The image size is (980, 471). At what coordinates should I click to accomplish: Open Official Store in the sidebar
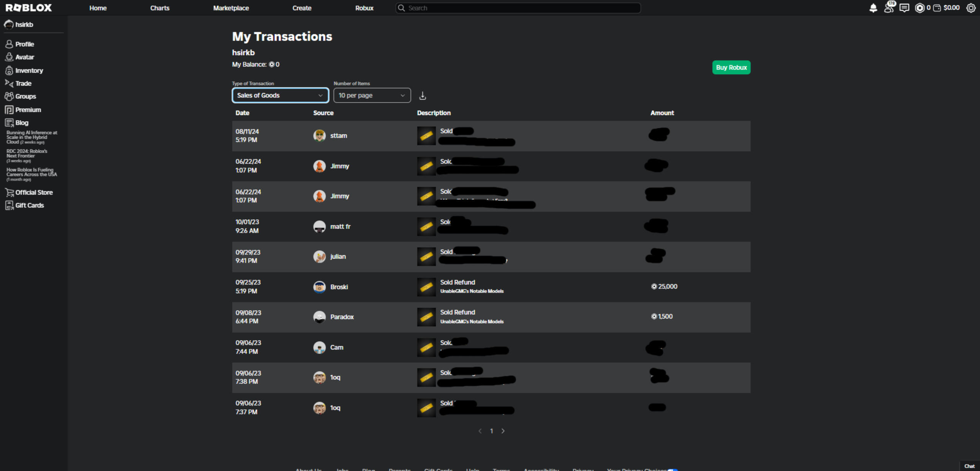coord(29,192)
